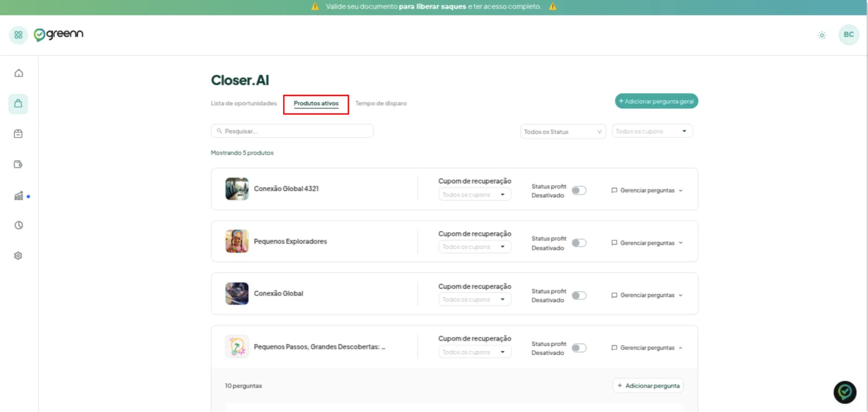Switch to Lista de oportunidades tab
The height and width of the screenshot is (412, 868).
click(244, 104)
